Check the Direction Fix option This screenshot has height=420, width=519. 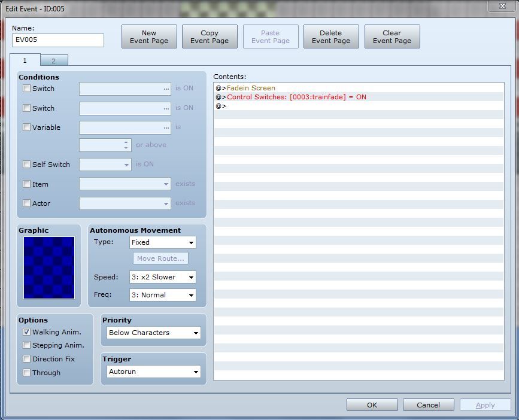(26, 359)
